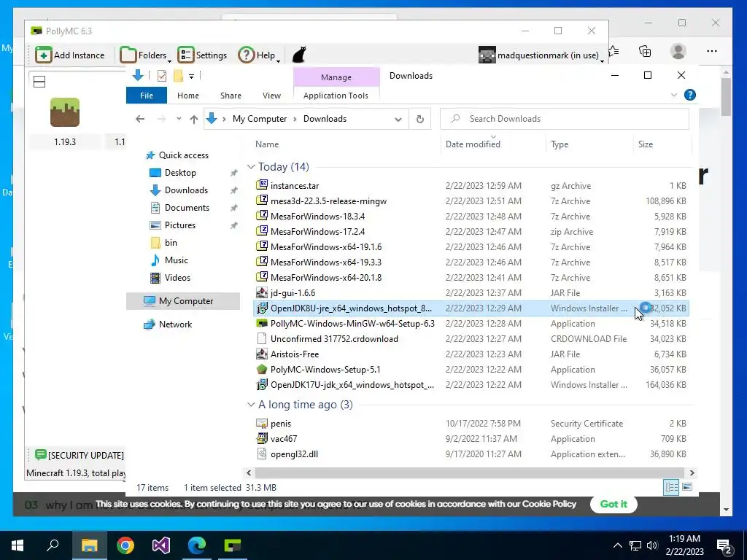Viewport: 747px width, 560px height.
Task: Switch to Details view layout icon
Action: pos(671,487)
